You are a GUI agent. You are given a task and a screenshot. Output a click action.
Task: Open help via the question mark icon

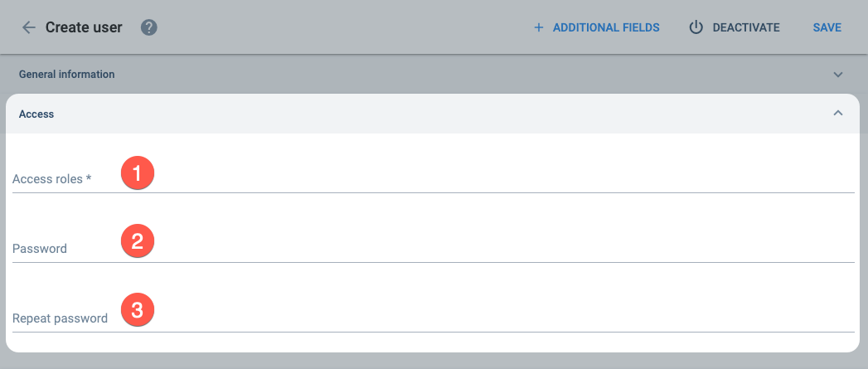point(149,27)
